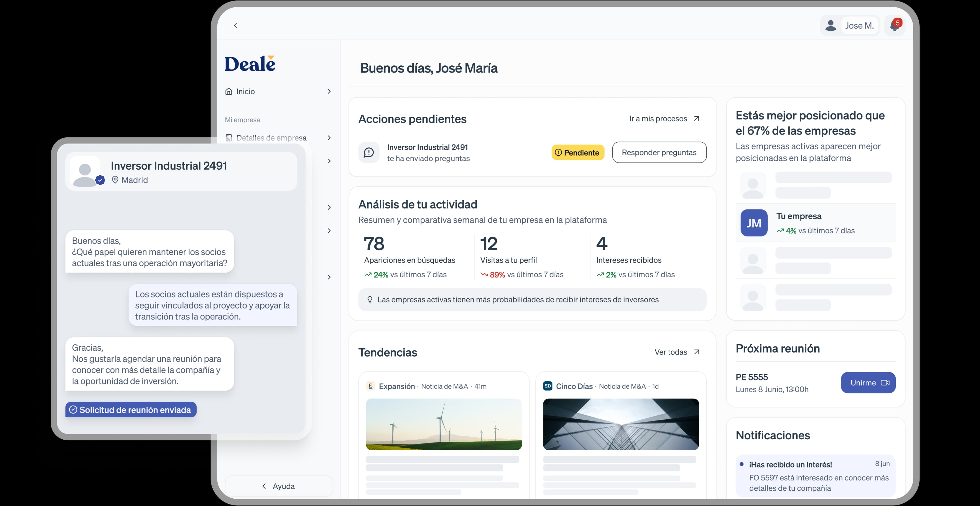Click the chat message starting Gracias, Nos gustaría
The height and width of the screenshot is (506, 980).
pyautogui.click(x=150, y=364)
